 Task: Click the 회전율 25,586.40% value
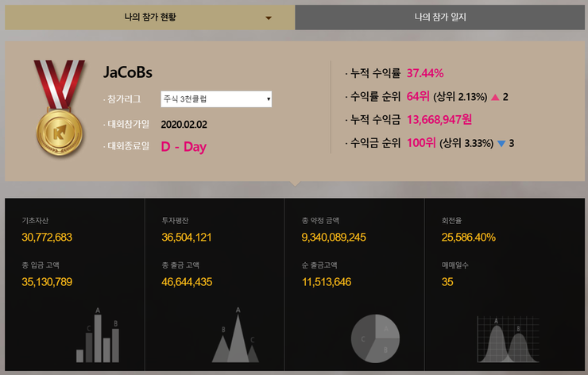(468, 238)
